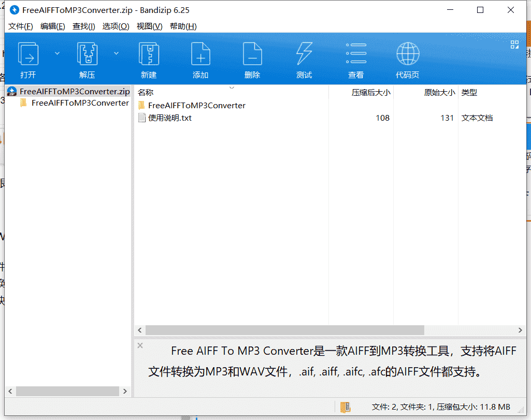The image size is (531, 420).
Task: Select FreeAIFFToMP3Converter folder in left tree
Action: [80, 103]
